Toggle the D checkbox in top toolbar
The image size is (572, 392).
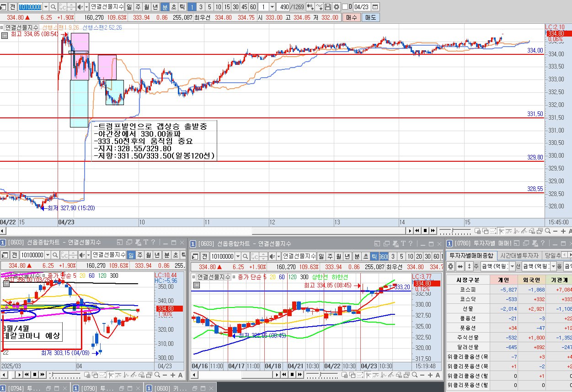(345, 7)
